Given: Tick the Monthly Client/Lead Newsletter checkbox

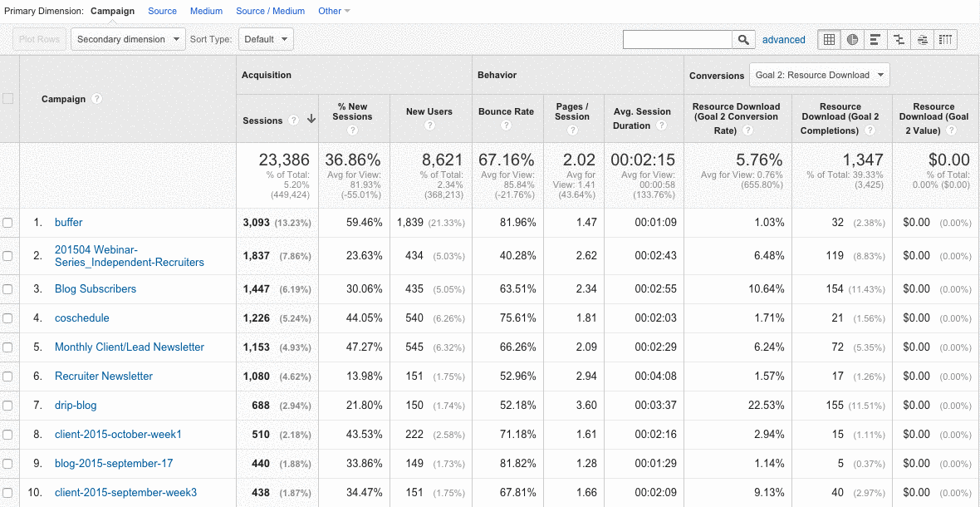Looking at the screenshot, I should pyautogui.click(x=8, y=347).
